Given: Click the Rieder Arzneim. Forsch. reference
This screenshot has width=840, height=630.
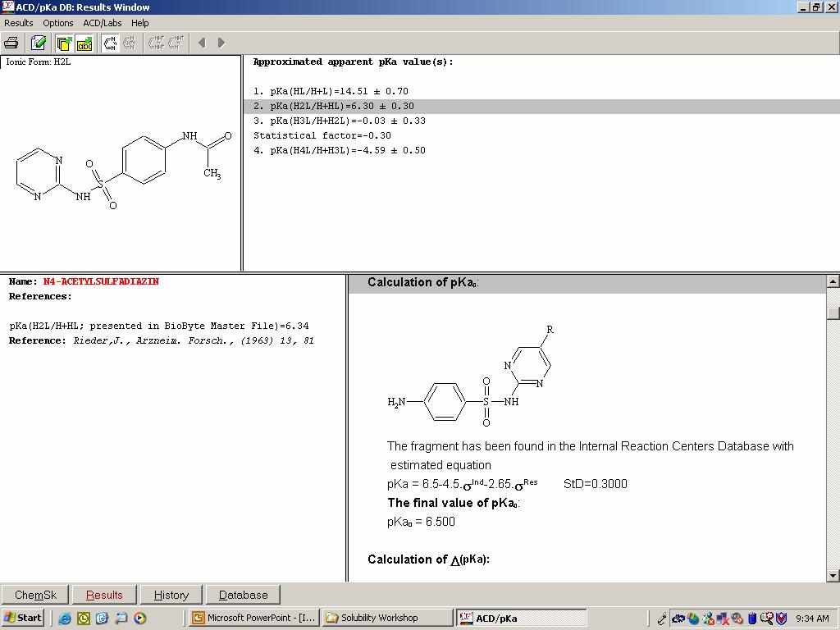Looking at the screenshot, I should [194, 340].
